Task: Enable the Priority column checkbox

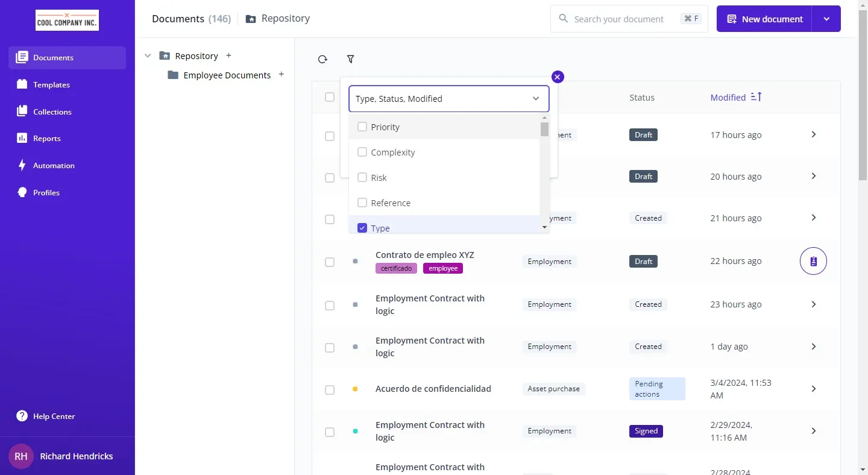Action: pyautogui.click(x=362, y=127)
